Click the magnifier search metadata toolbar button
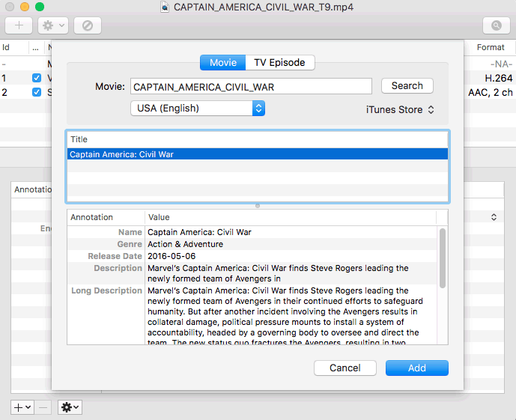The height and width of the screenshot is (420, 516). pos(497,25)
